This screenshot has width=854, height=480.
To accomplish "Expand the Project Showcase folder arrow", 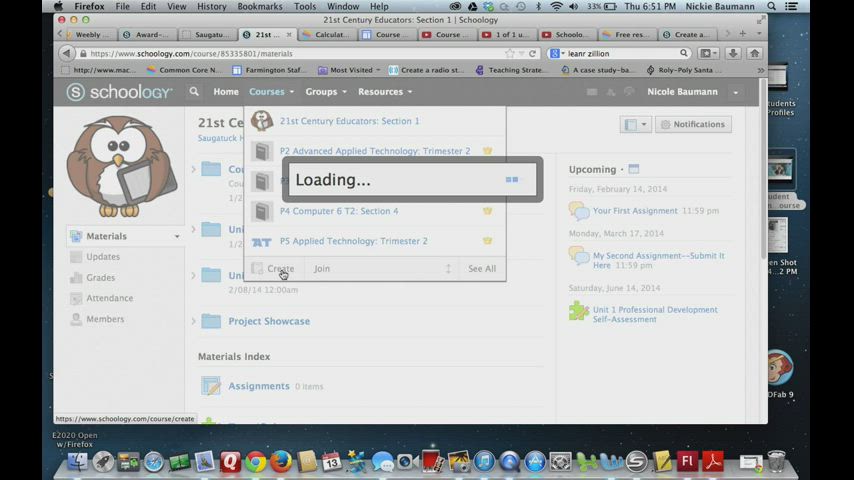I will click(x=193, y=321).
